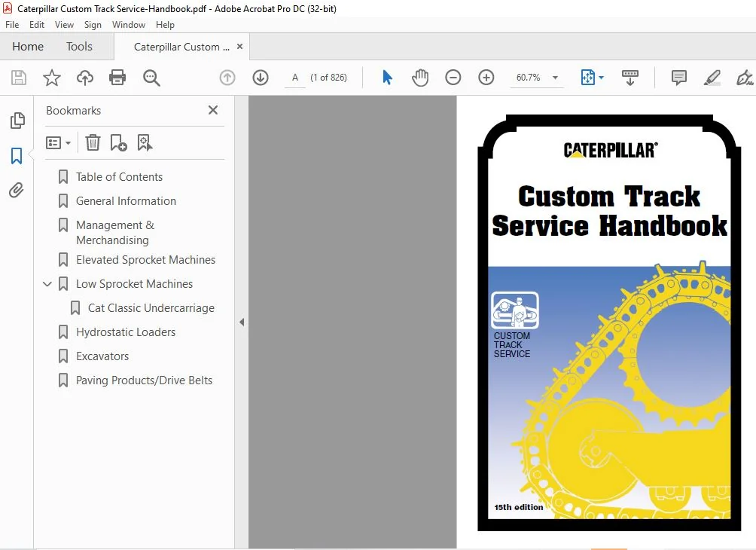This screenshot has width=756, height=550.
Task: Click the page number input field
Action: pyautogui.click(x=295, y=78)
